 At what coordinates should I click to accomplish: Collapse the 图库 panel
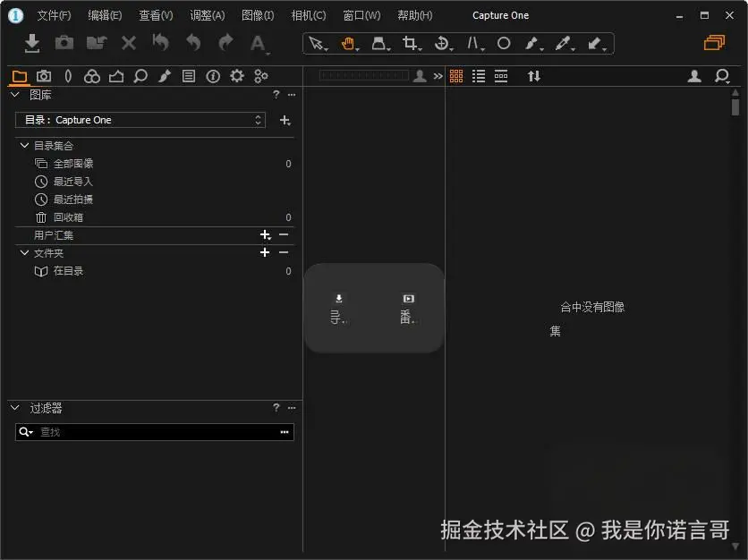pos(15,95)
